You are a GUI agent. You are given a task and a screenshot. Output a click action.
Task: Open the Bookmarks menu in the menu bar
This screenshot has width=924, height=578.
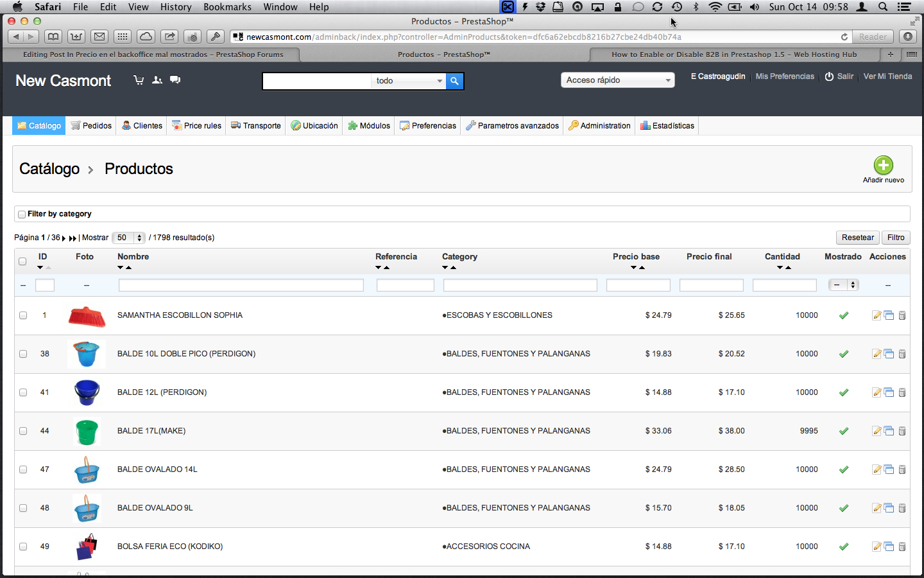227,7
